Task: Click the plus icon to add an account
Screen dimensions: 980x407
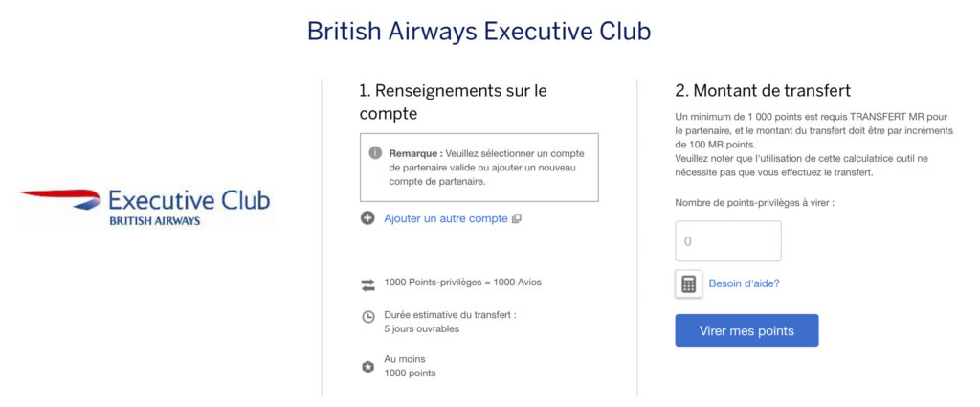Action: pyautogui.click(x=367, y=218)
